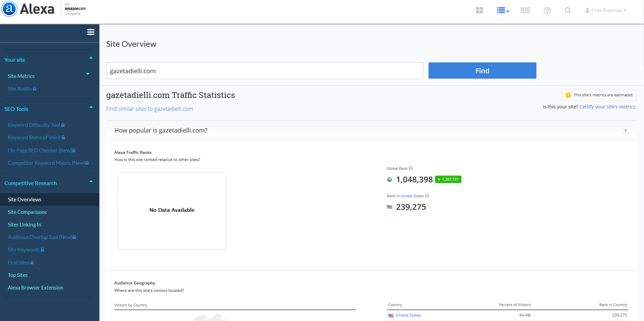The image size is (644, 321).
Task: Open Find similar sites to gazetadielli.com
Action: (x=150, y=109)
